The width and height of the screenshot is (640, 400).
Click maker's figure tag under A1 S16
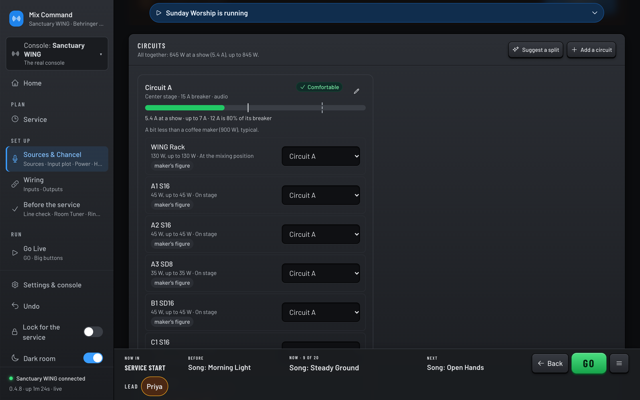tap(172, 205)
